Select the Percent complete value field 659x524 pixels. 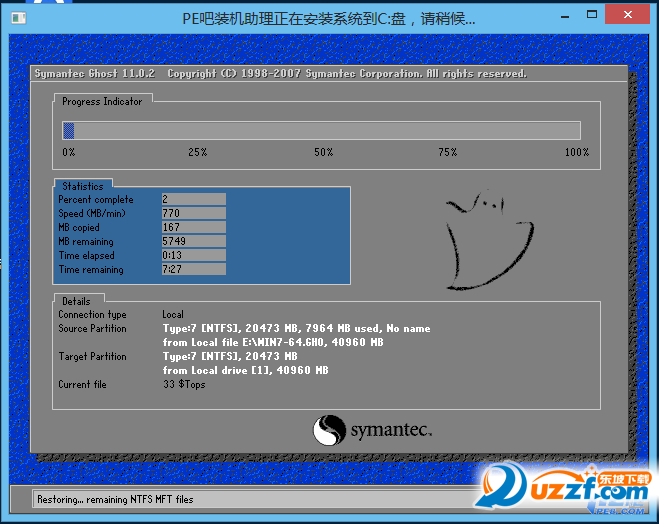pyautogui.click(x=193, y=200)
